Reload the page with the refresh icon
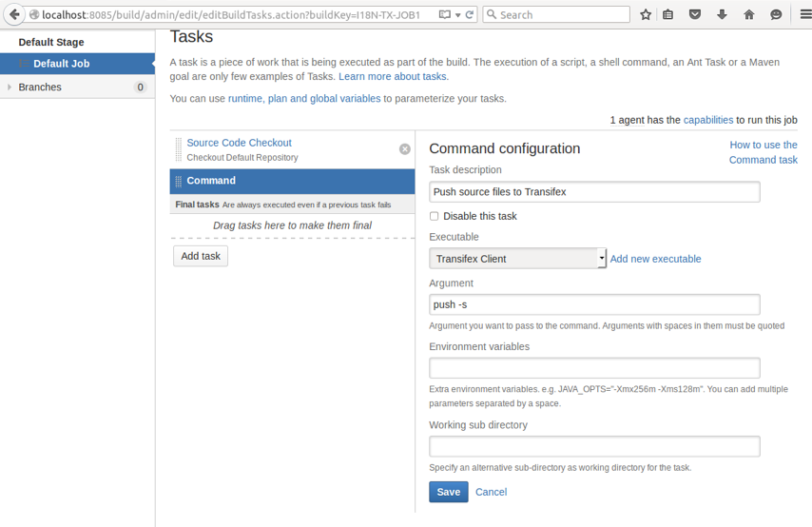This screenshot has width=812, height=527. (470, 14)
